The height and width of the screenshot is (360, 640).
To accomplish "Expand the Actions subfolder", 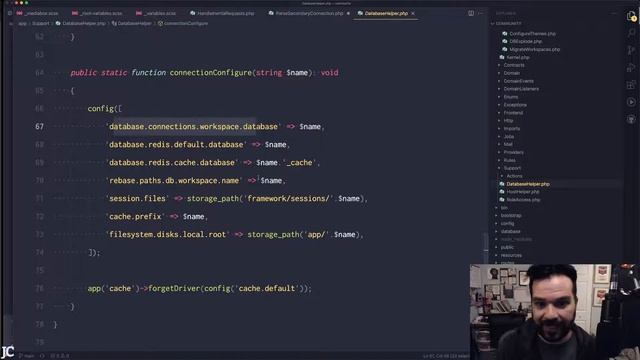I will click(x=514, y=176).
